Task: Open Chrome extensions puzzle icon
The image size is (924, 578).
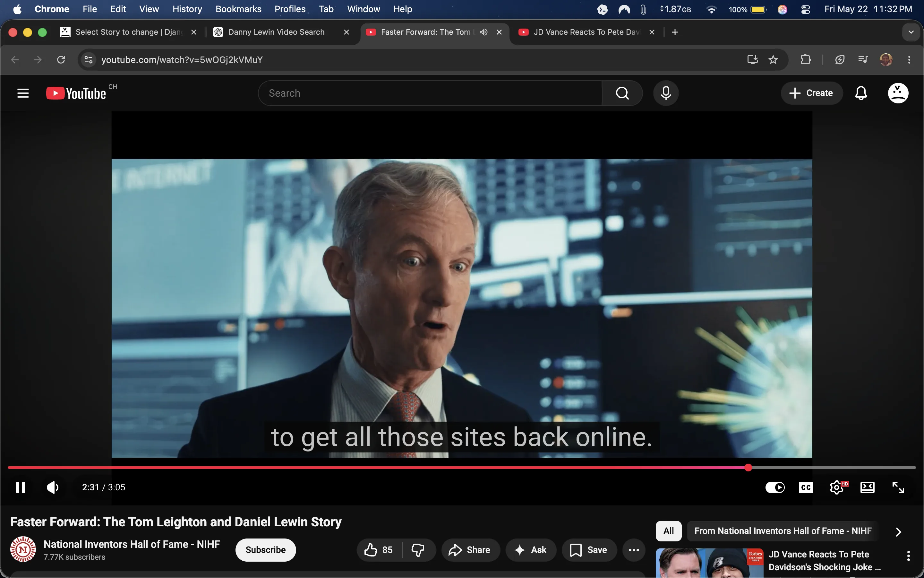Action: [805, 60]
